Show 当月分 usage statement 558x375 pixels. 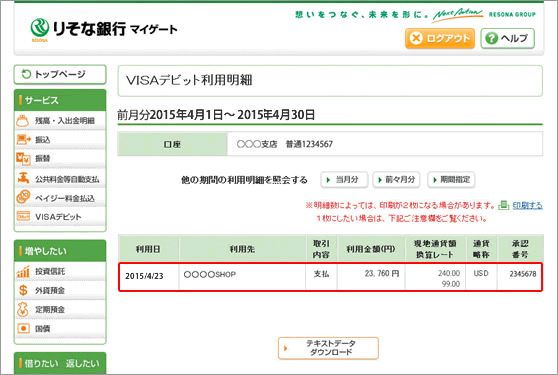pyautogui.click(x=344, y=180)
